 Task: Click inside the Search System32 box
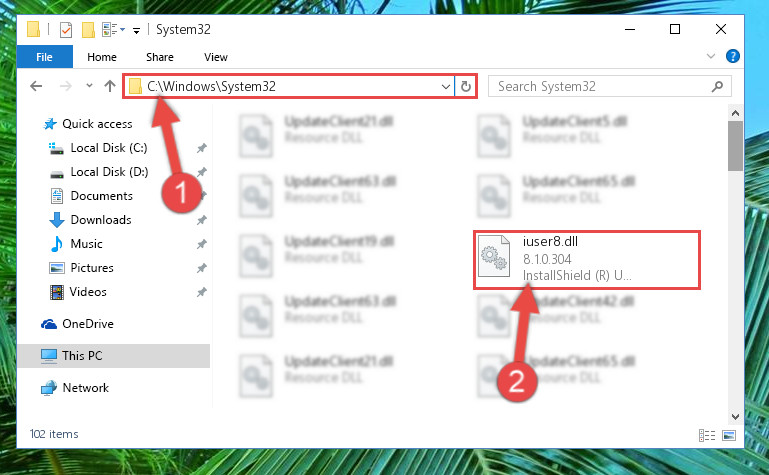coord(603,87)
